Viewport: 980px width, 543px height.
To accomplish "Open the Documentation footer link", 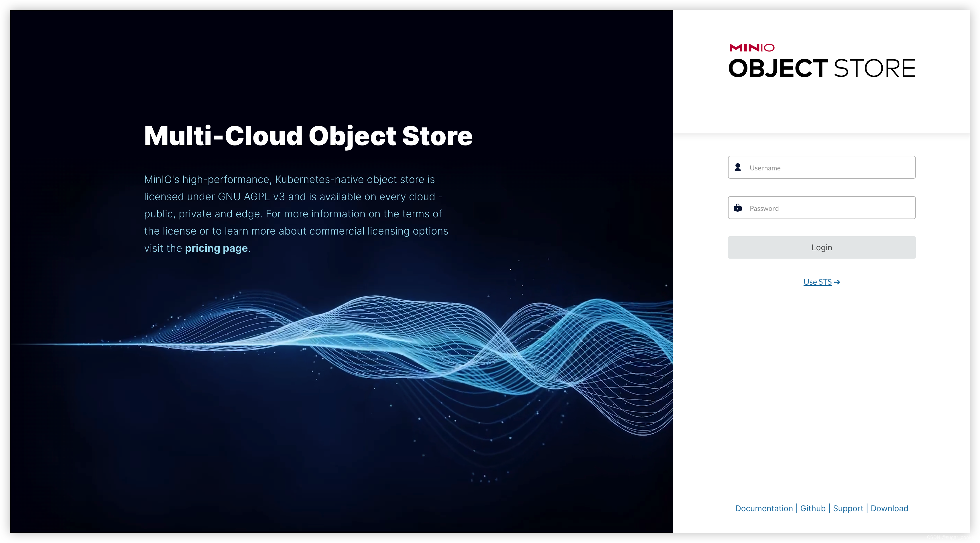I will [x=763, y=508].
